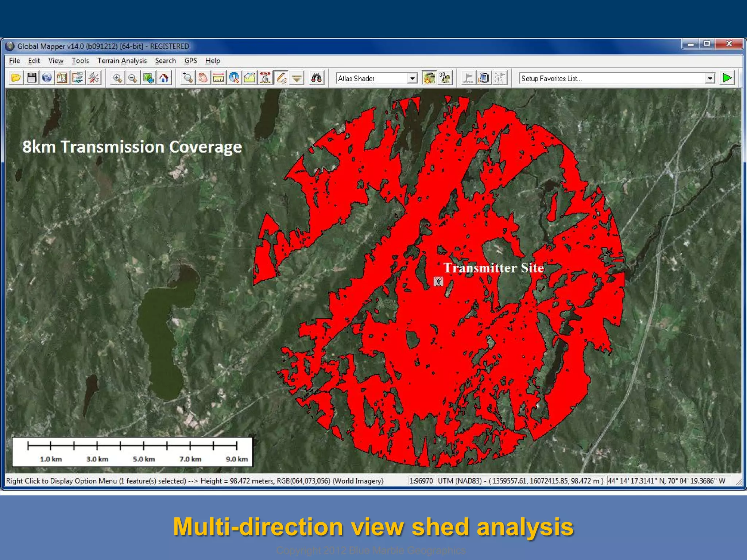Open the Edit menu
Image resolution: width=747 pixels, height=560 pixels.
(x=34, y=61)
